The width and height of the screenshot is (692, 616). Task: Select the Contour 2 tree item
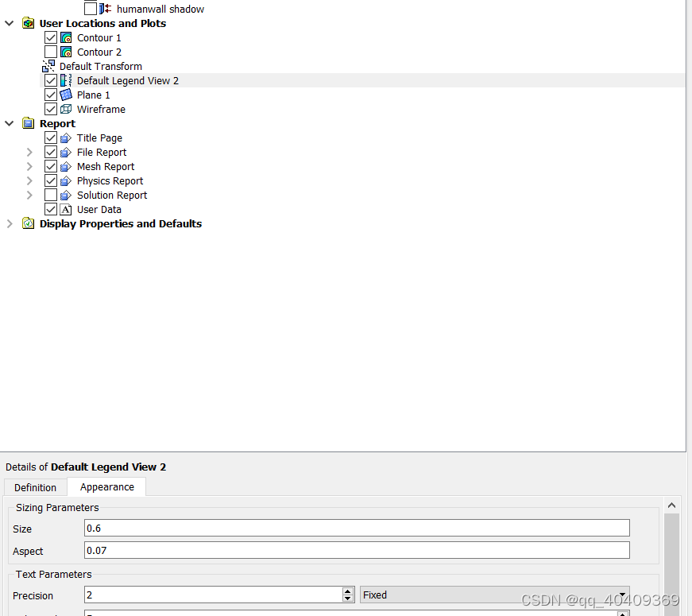click(x=99, y=52)
